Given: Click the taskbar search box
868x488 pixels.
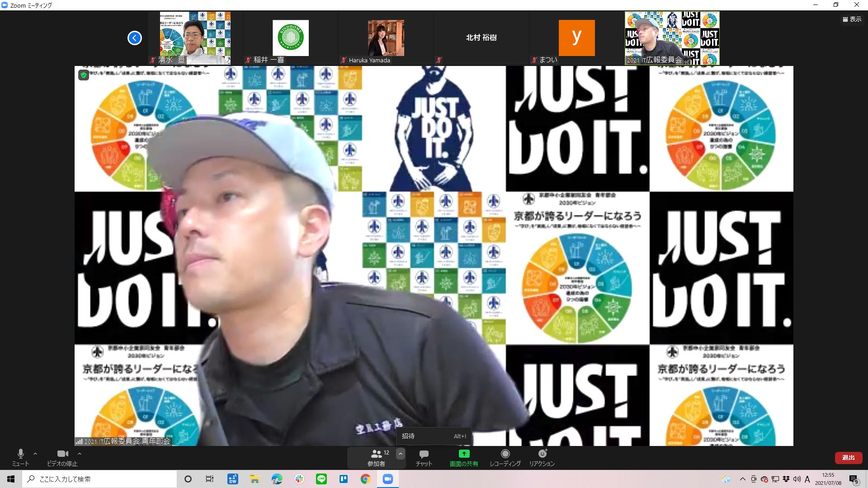Looking at the screenshot, I should point(99,479).
